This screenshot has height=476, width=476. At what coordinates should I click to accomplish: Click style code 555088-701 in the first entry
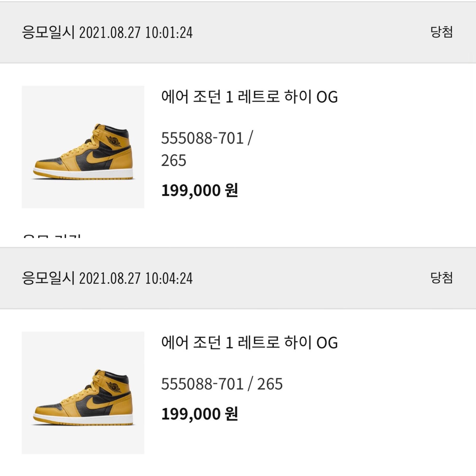click(203, 138)
